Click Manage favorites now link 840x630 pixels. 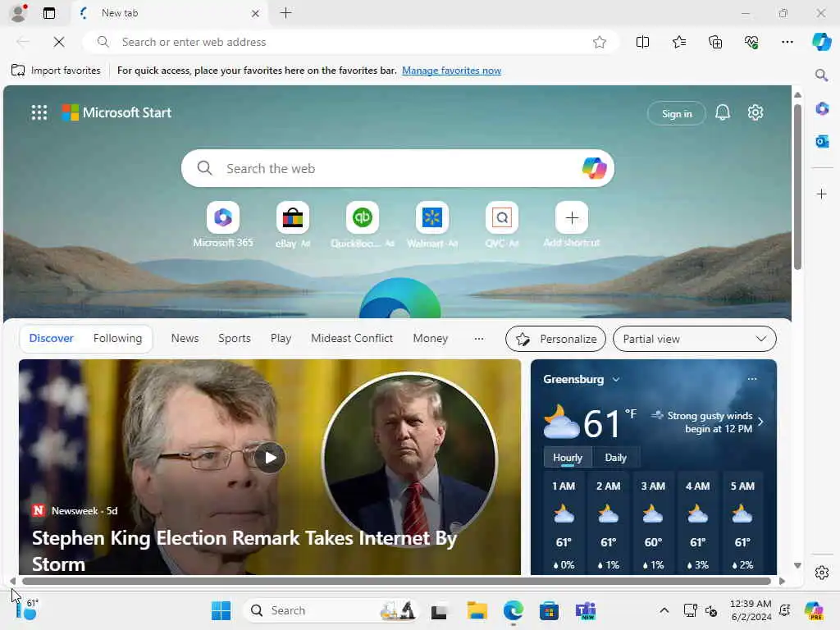tap(451, 71)
